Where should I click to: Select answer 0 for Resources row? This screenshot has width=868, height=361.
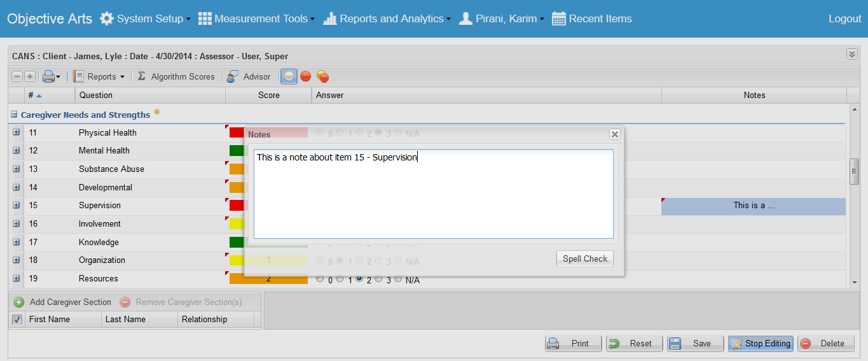coord(320,279)
